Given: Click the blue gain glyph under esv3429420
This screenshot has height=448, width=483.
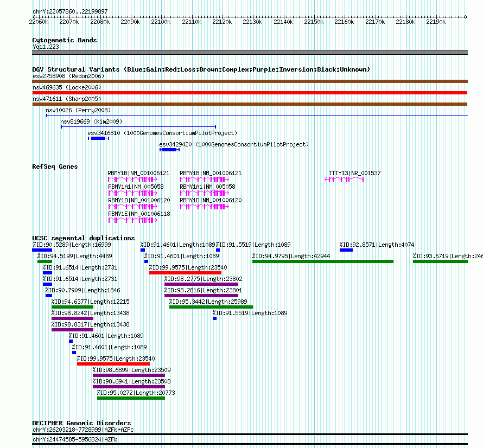Looking at the screenshot, I should 169,150.
